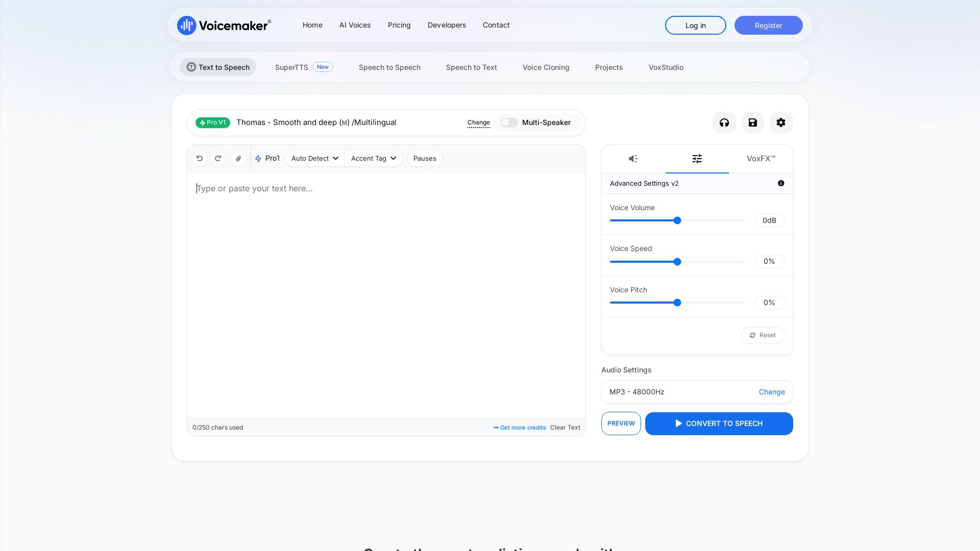Click Convert to Speech
Image resolution: width=980 pixels, height=551 pixels.
[719, 423]
